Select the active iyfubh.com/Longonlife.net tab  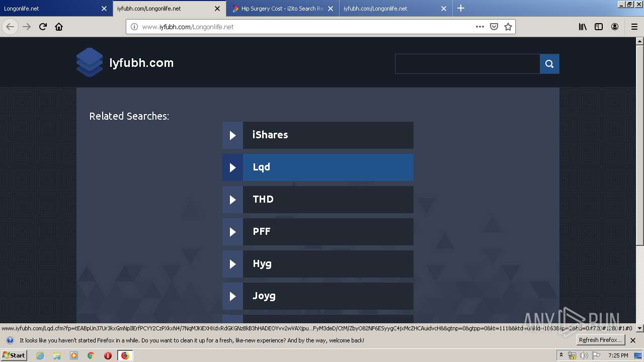click(x=170, y=8)
